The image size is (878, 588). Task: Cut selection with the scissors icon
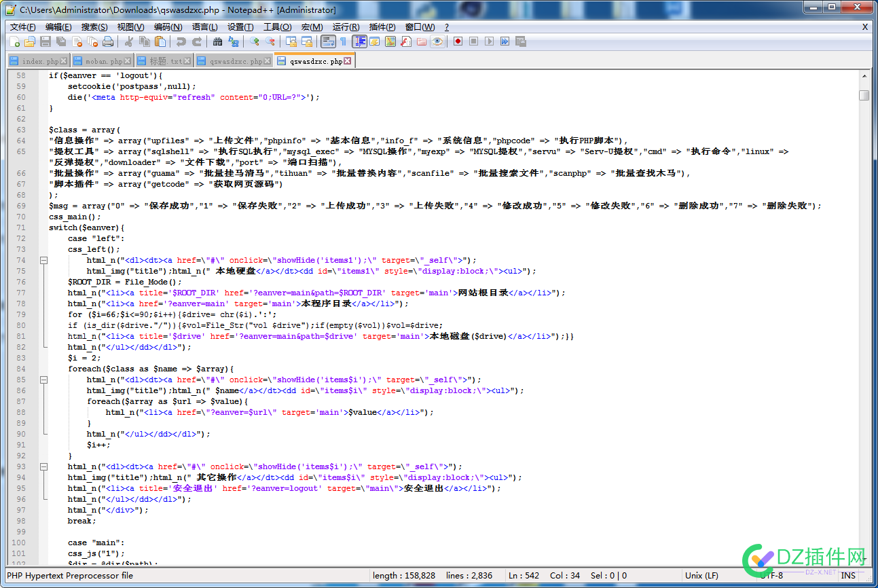pos(129,41)
